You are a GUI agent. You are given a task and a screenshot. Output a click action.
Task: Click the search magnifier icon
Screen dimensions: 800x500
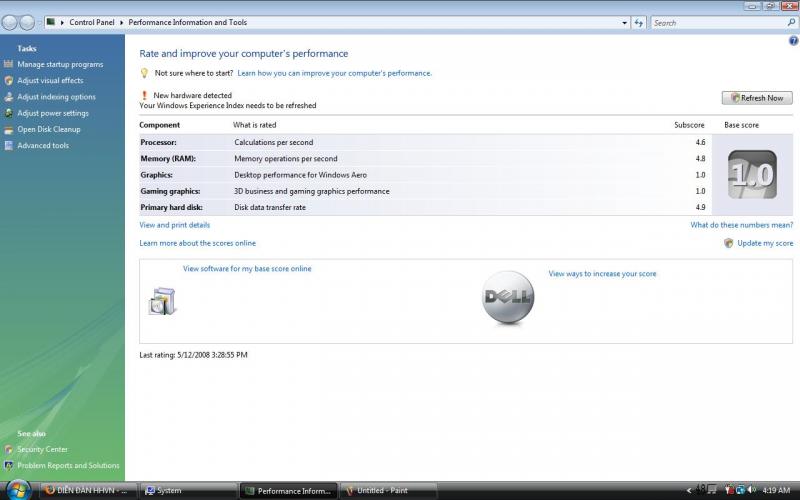click(x=791, y=22)
